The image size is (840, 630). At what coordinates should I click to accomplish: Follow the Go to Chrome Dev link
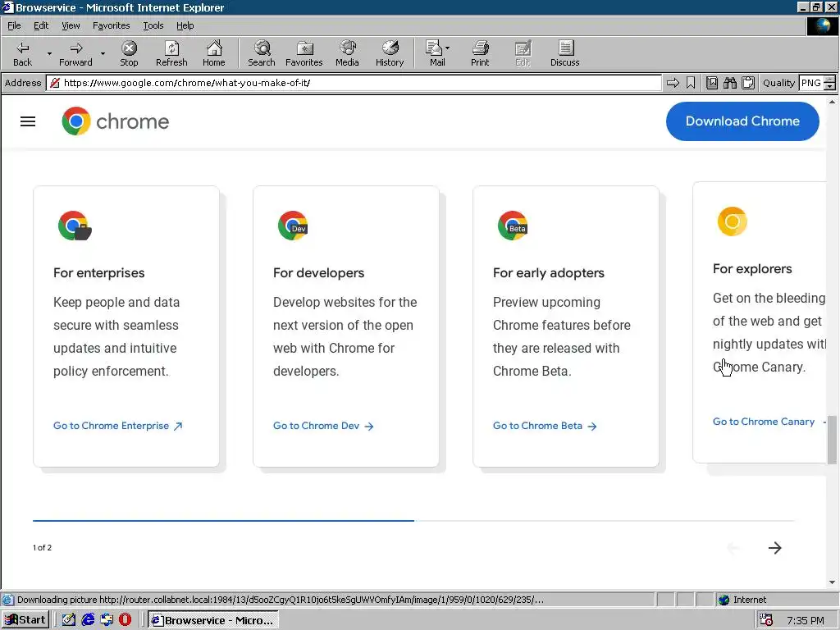click(323, 426)
